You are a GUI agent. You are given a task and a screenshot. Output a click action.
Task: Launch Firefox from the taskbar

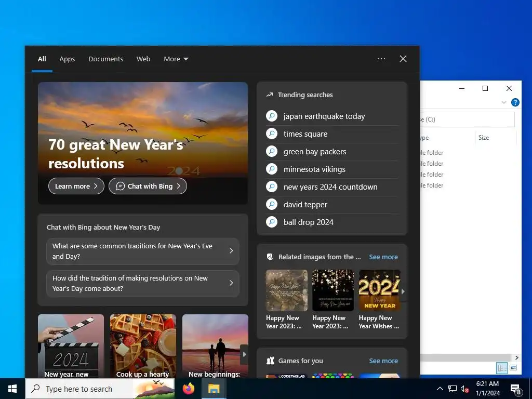(x=188, y=389)
